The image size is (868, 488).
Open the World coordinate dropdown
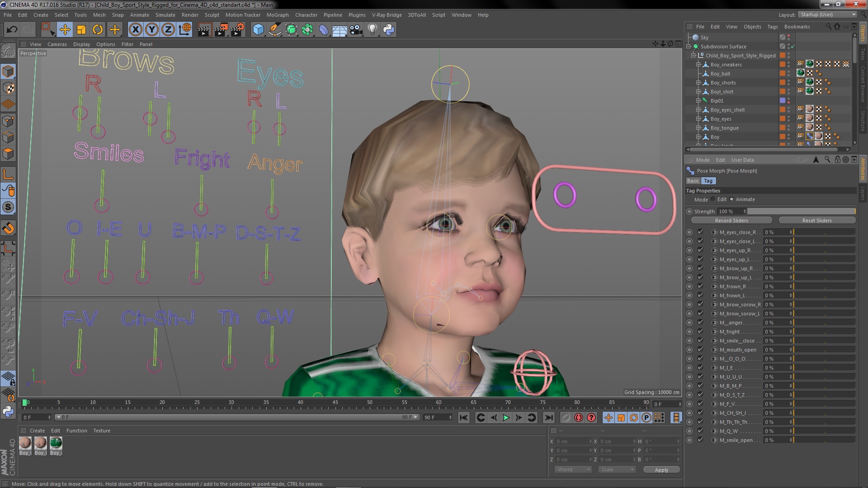coord(573,469)
